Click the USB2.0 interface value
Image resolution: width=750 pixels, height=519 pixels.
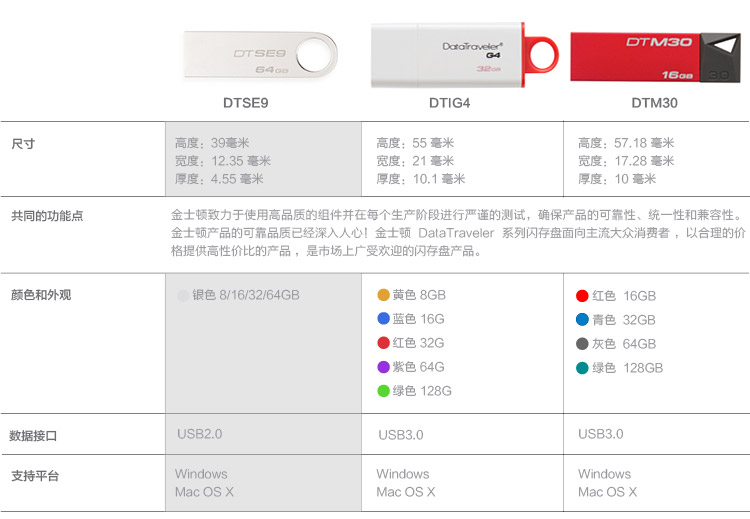tap(199, 434)
